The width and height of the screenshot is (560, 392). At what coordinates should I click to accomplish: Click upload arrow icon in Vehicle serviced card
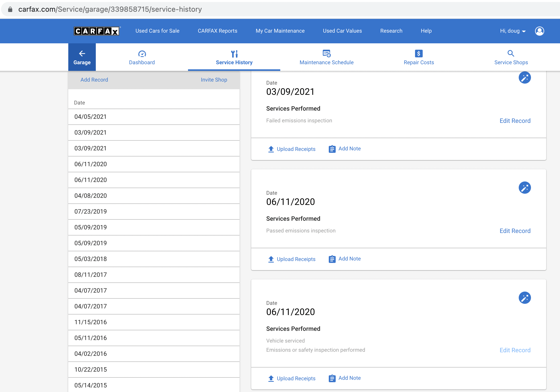pyautogui.click(x=271, y=378)
